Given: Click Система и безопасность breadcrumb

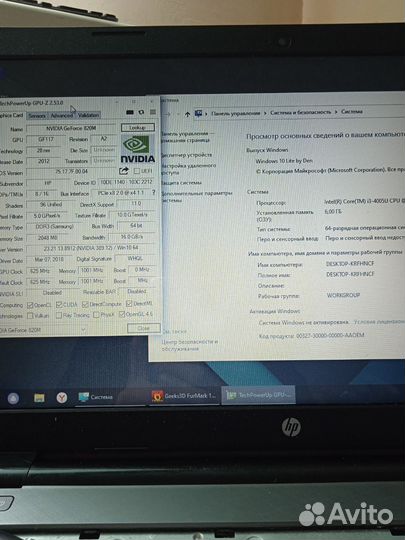Looking at the screenshot, I should point(301,112).
